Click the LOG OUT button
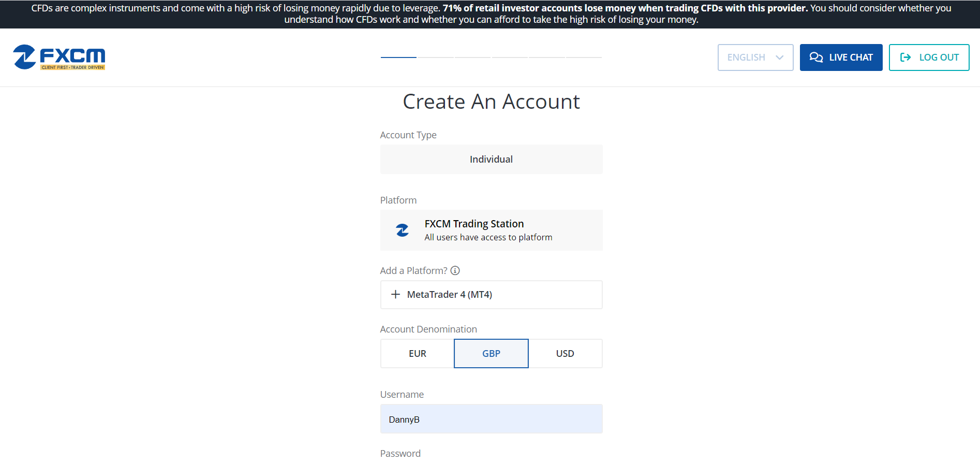The image size is (980, 462). [x=929, y=57]
